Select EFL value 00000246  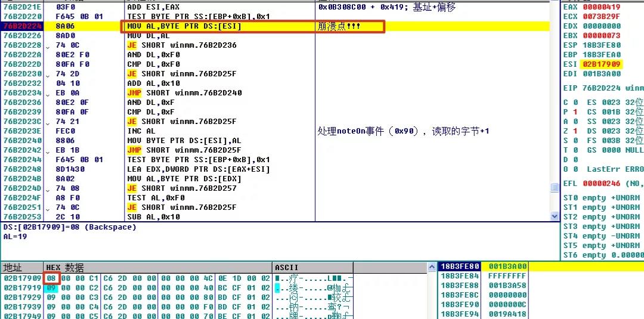tap(602, 184)
